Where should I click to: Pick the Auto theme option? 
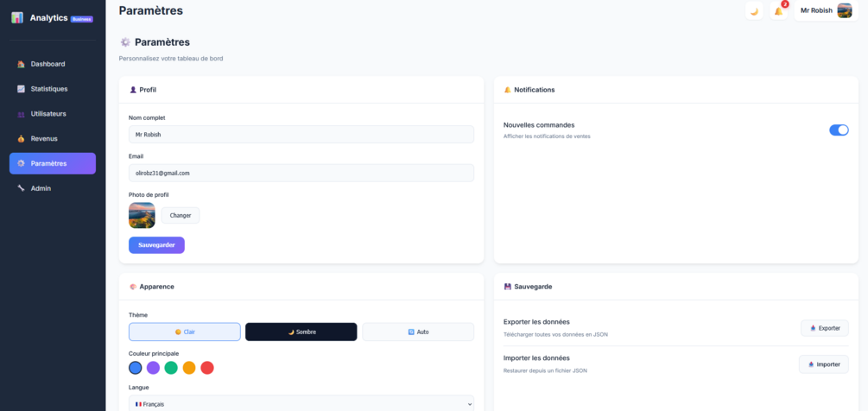coord(418,332)
